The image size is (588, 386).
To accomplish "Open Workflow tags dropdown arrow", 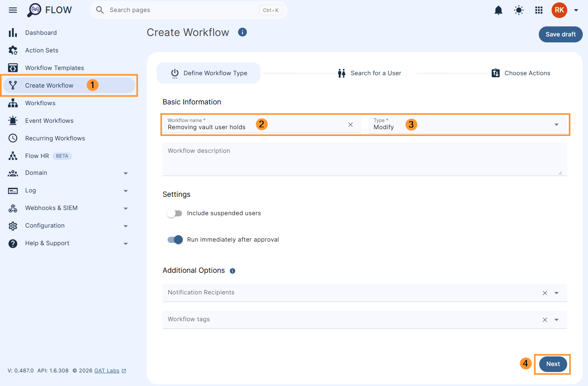I will point(556,320).
